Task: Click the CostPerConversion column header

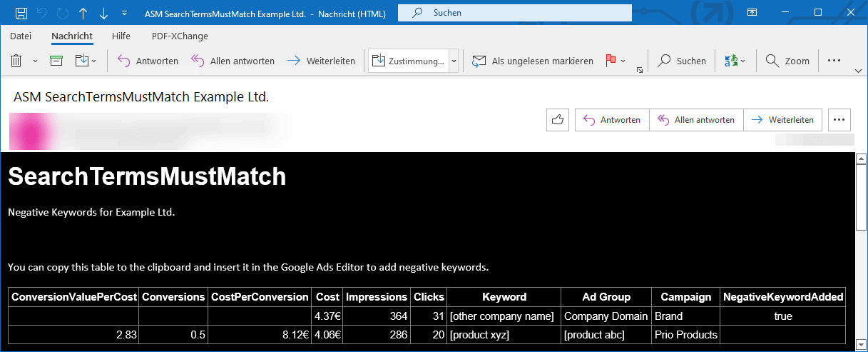Action: tap(260, 296)
